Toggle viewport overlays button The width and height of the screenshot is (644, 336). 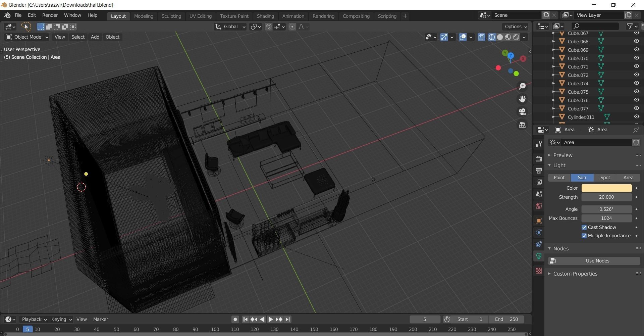pyautogui.click(x=463, y=37)
